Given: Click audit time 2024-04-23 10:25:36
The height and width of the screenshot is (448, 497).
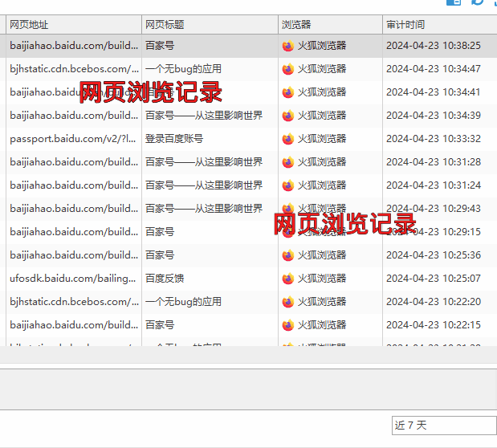Looking at the screenshot, I should click(x=434, y=255).
